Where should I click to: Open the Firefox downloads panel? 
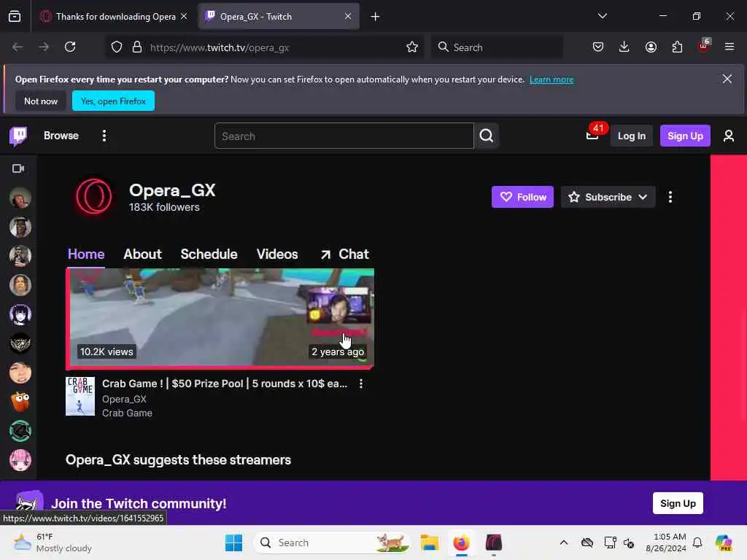(x=624, y=47)
